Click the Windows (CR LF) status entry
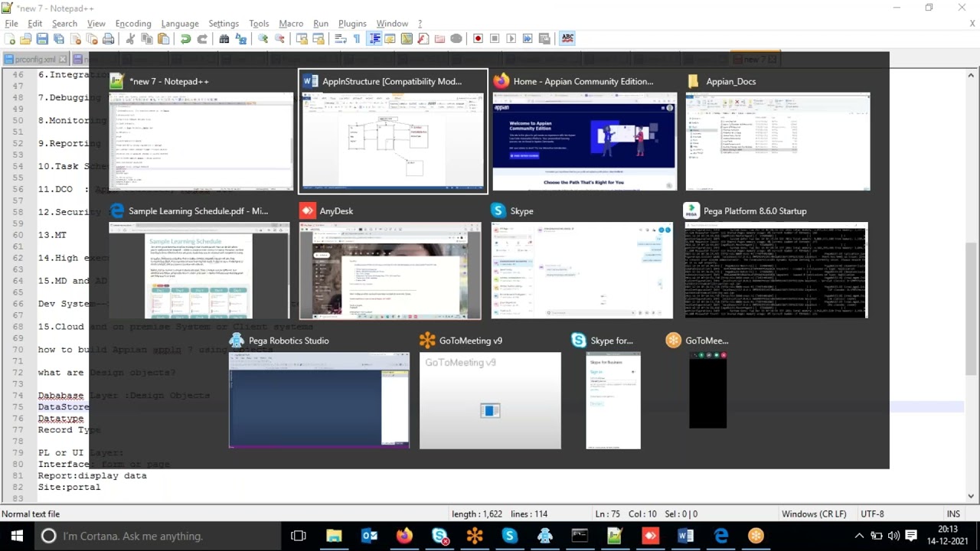Screen dimensions: 980x551 coord(814,514)
